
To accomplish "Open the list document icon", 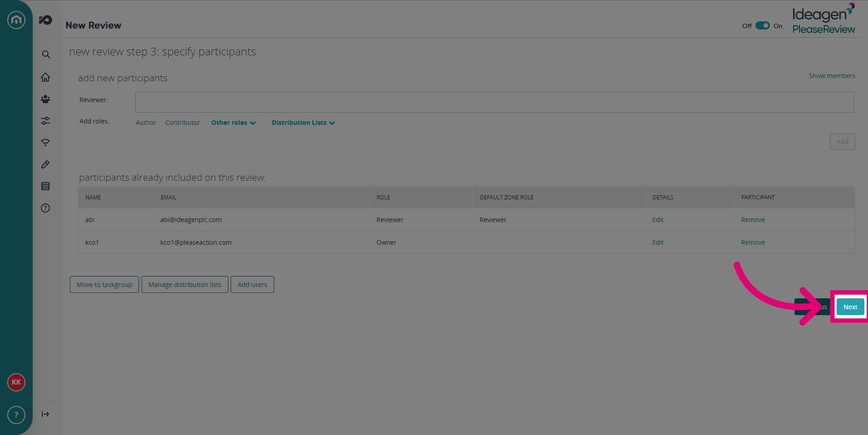I will [x=45, y=186].
